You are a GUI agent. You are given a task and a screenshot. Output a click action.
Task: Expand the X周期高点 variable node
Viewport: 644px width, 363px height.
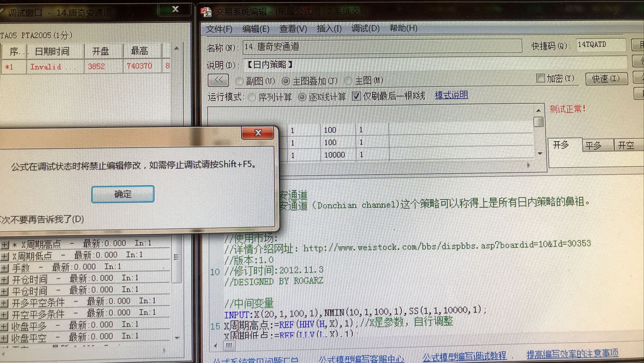(x=5, y=245)
